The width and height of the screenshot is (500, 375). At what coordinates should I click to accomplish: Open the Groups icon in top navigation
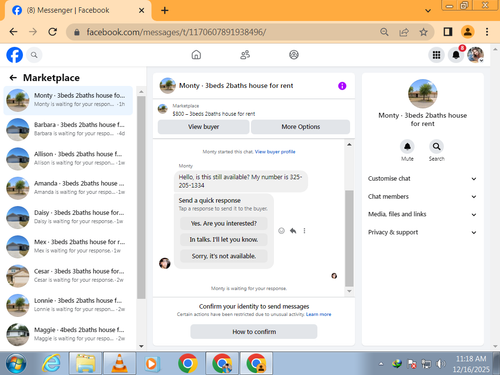(x=294, y=55)
